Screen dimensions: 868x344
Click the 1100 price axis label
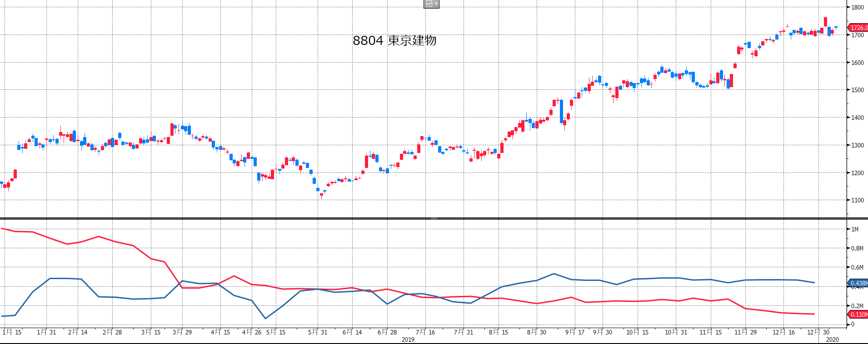coord(858,200)
